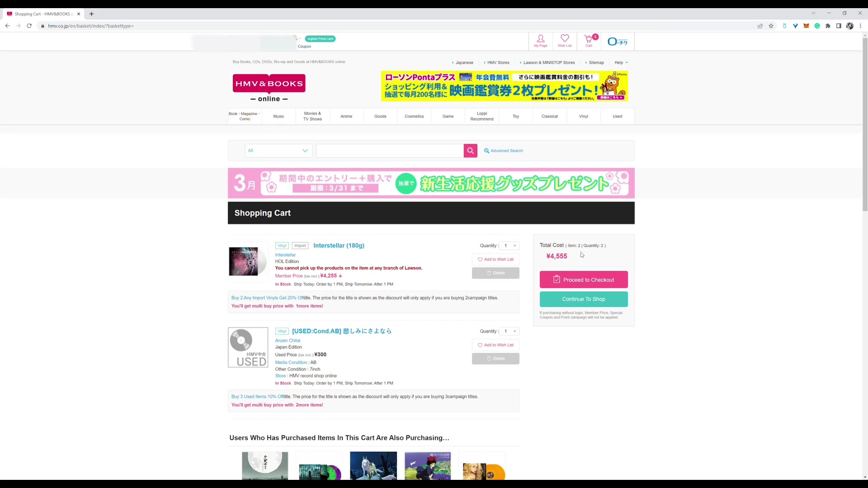Open the Music category
This screenshot has height=488, width=868.
[278, 117]
